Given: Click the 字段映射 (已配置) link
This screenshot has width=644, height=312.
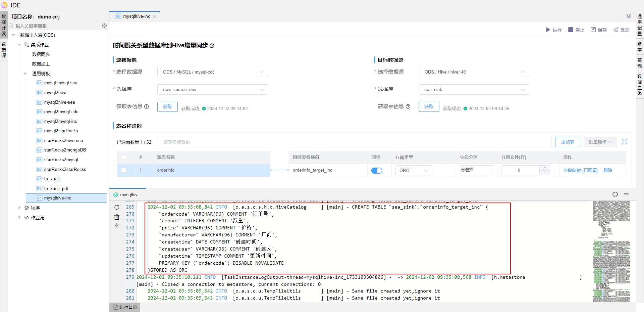Looking at the screenshot, I should pos(581,171).
